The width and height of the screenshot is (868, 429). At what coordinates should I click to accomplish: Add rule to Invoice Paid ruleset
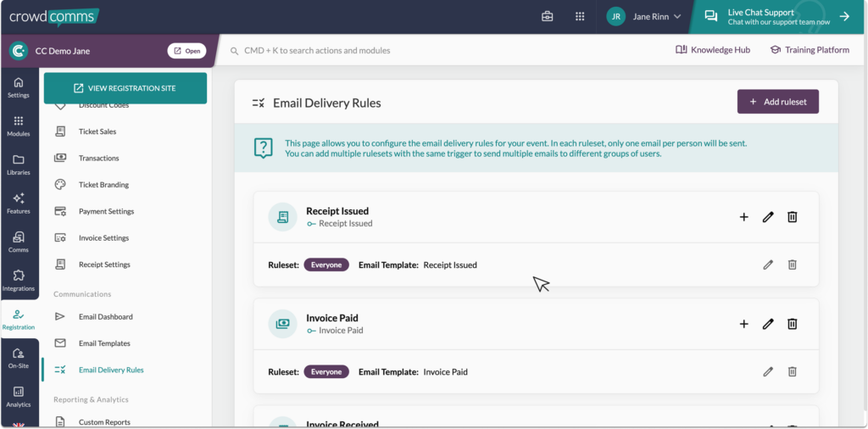click(744, 324)
